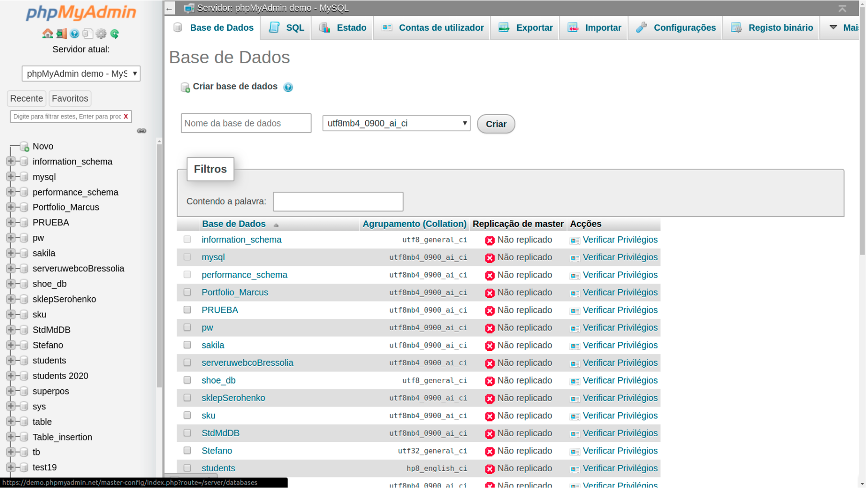This screenshot has width=868, height=489.
Task: Click the link chain icon in sidebar
Action: pyautogui.click(x=141, y=131)
